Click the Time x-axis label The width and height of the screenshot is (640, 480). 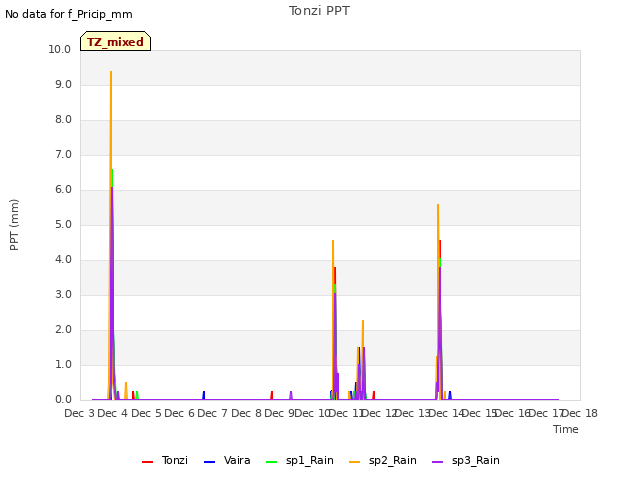point(566,429)
